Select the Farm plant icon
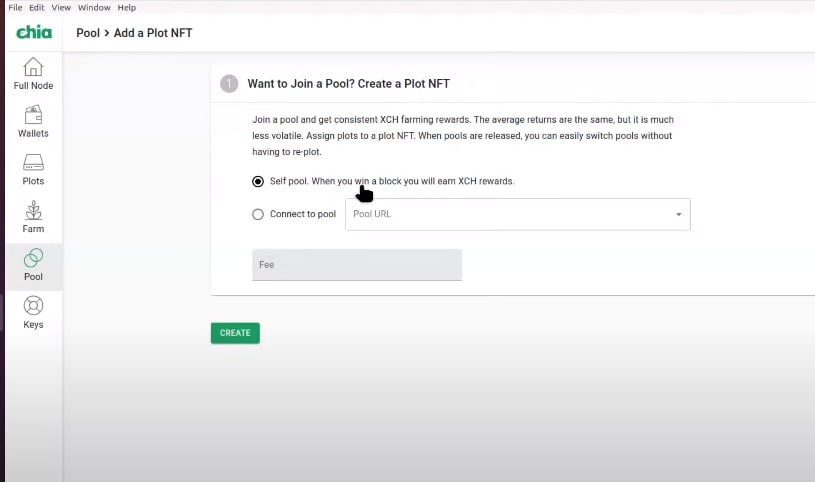Screen dimensions: 815x482 point(33,210)
